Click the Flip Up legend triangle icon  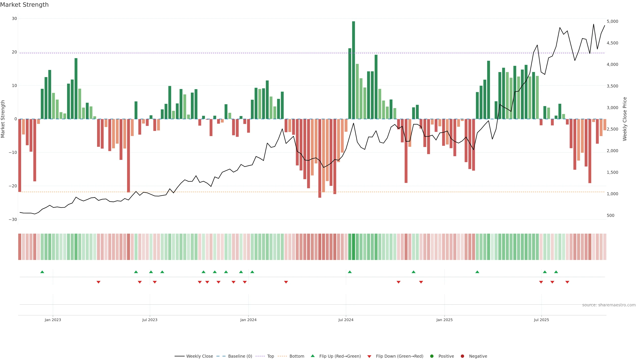pos(312,356)
